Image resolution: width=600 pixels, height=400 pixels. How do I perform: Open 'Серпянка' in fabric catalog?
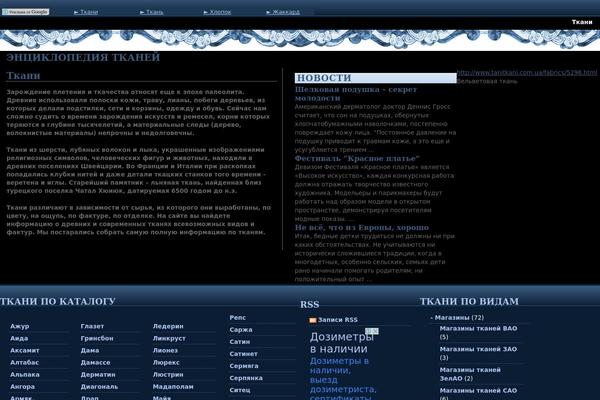246,378
